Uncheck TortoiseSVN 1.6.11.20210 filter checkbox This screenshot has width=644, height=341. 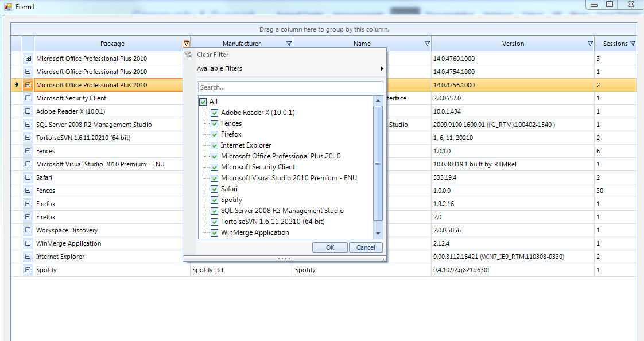(x=215, y=222)
